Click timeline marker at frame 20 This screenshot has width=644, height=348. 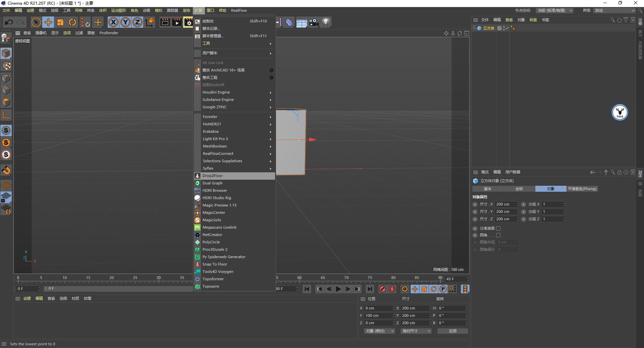pos(112,278)
